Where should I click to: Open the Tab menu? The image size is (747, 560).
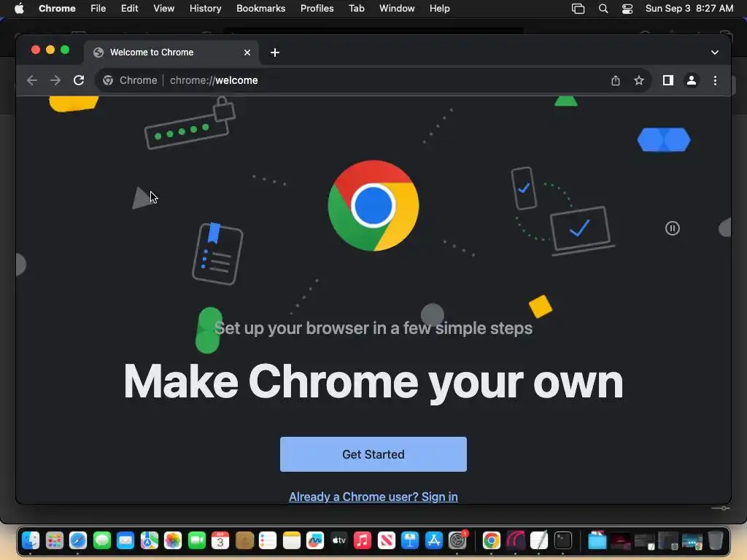[x=356, y=9]
